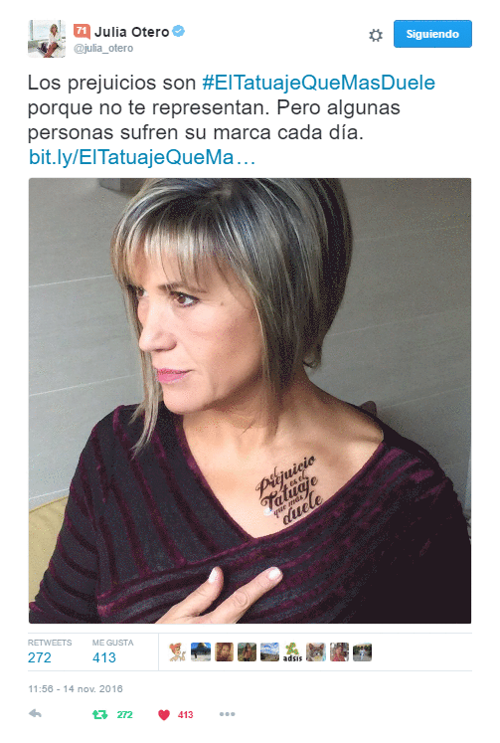This screenshot has height=743, width=500.
Task: Open the tweet photo of the tattoo
Action: pos(250,400)
